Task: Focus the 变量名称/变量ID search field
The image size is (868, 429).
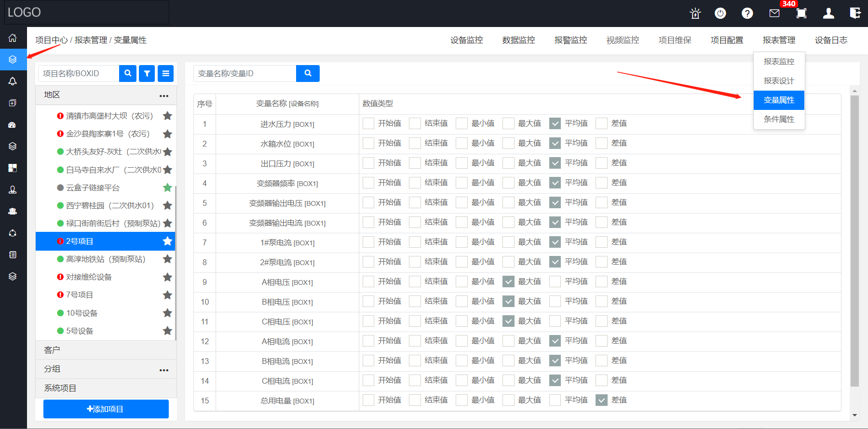Action: 244,73
